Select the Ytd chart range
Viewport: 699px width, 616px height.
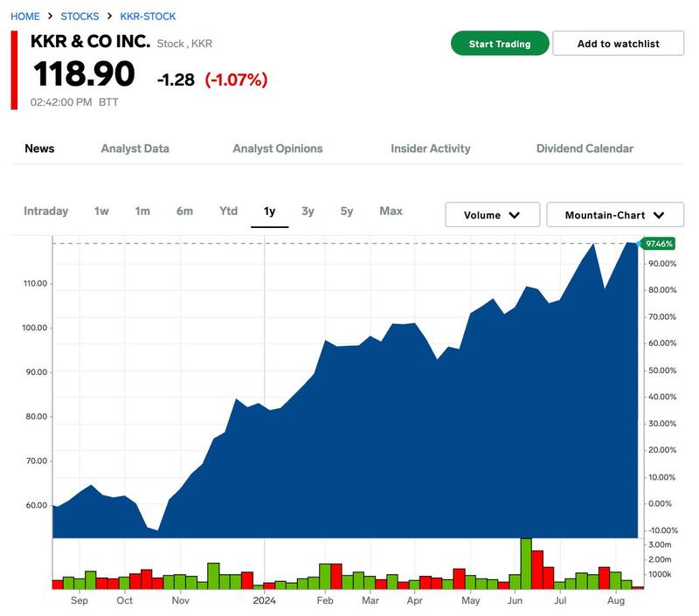pyautogui.click(x=228, y=211)
